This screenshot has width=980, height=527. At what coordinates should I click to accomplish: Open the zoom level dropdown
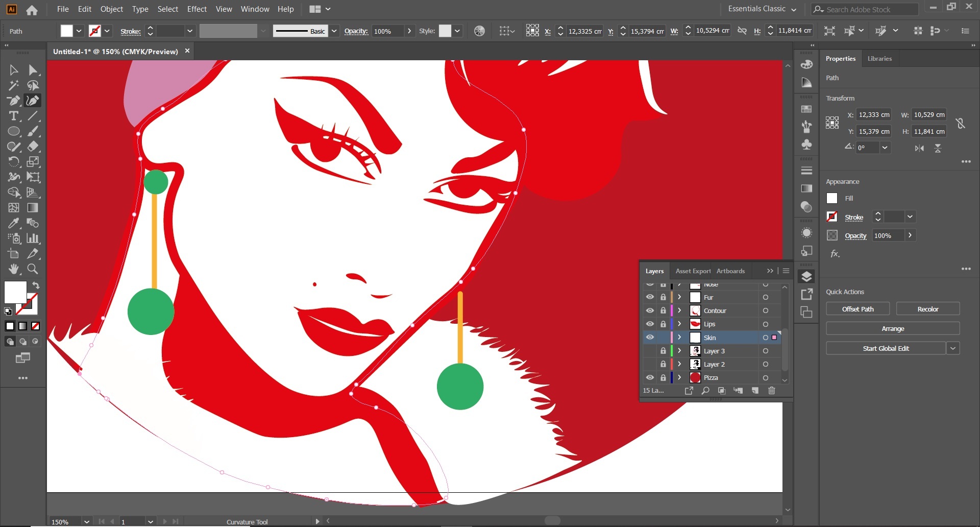pos(87,522)
